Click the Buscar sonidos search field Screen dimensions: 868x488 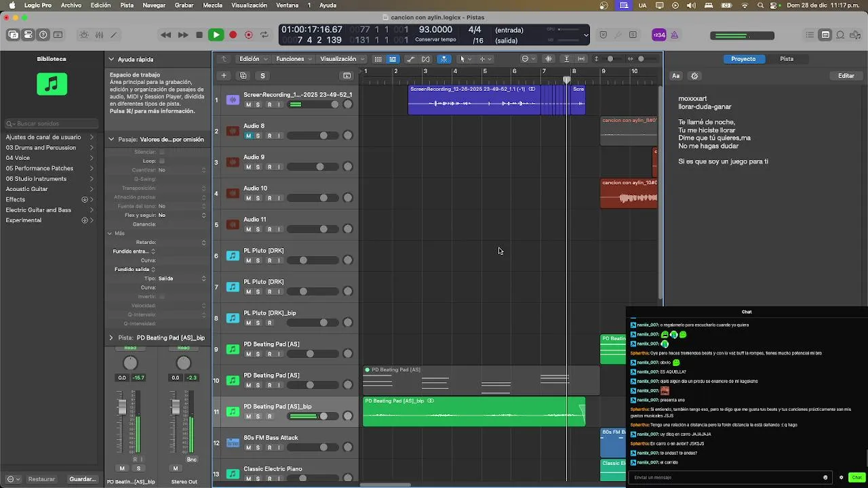[52, 124]
